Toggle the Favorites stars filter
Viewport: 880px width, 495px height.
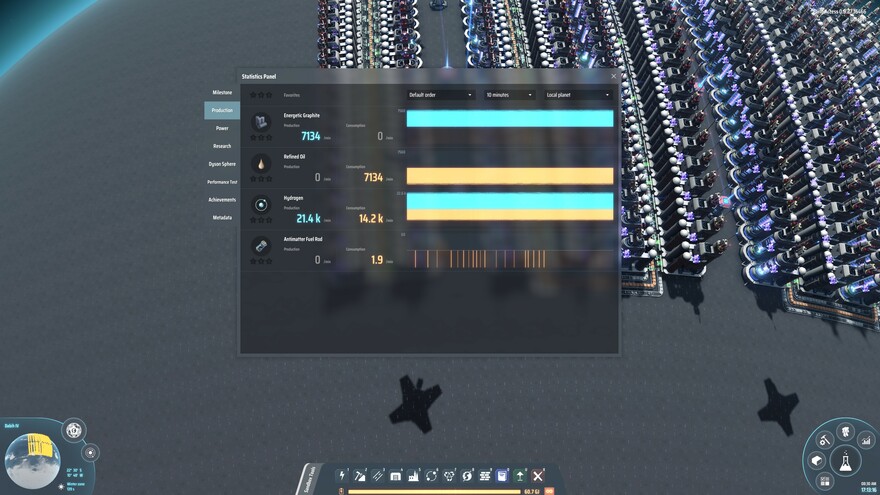pos(261,95)
